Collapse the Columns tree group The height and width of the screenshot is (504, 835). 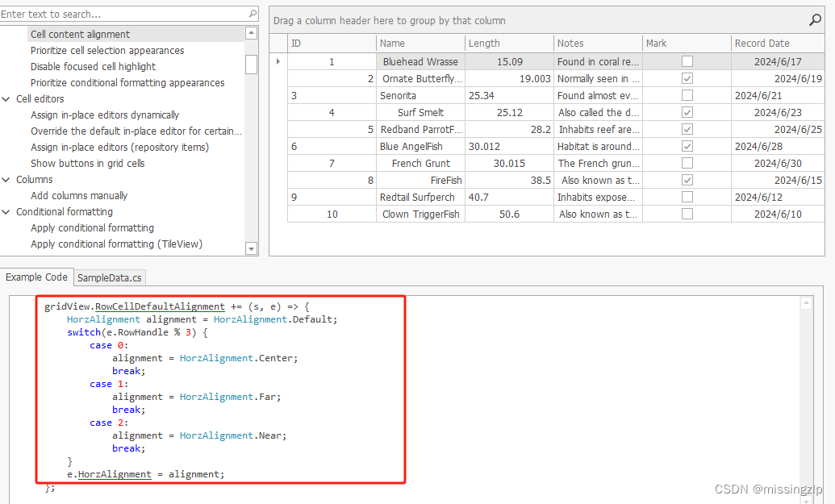6,180
